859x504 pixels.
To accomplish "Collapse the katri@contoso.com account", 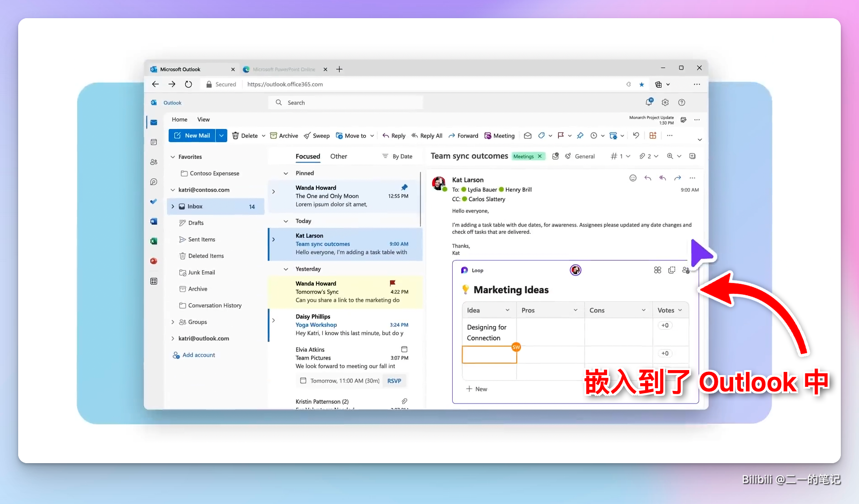I will pos(173,190).
